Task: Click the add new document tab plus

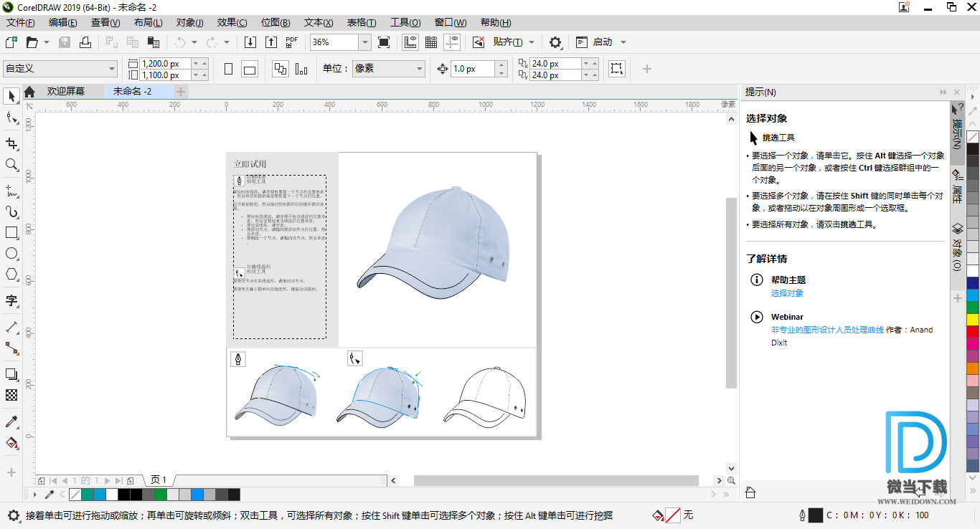Action: click(181, 92)
